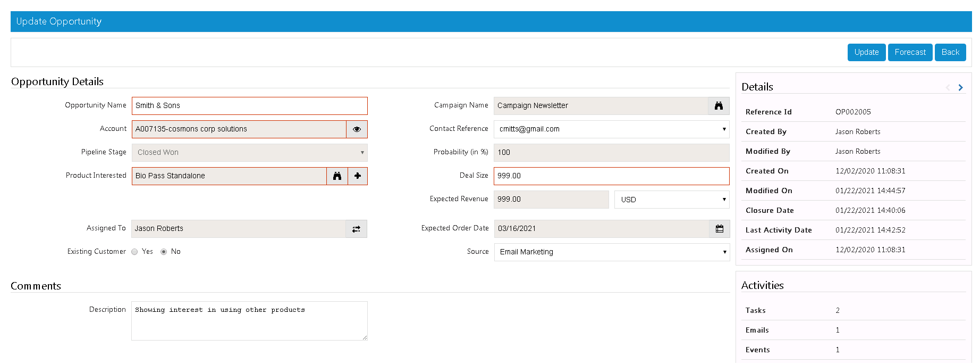Click the Campaign Name binoculars lookup icon

point(719,106)
